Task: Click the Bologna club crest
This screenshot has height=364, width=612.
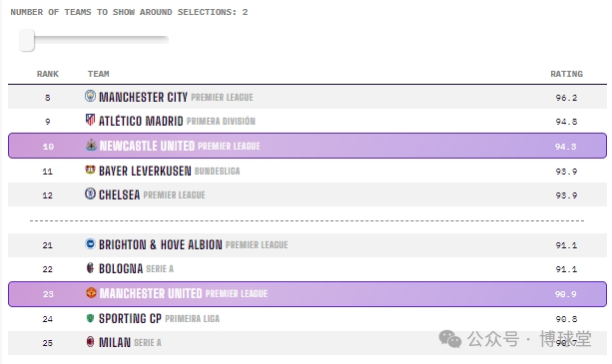Action: [90, 267]
